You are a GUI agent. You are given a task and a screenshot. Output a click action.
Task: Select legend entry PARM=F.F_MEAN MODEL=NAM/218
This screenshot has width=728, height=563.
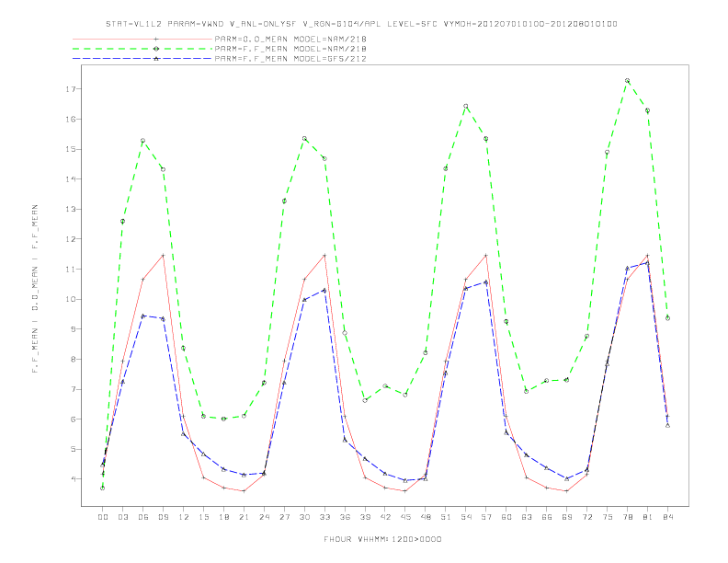pos(290,49)
